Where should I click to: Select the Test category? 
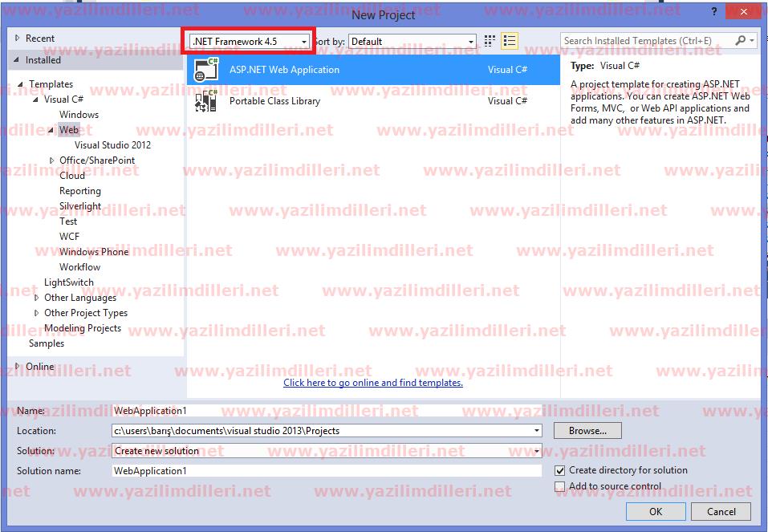coord(68,221)
